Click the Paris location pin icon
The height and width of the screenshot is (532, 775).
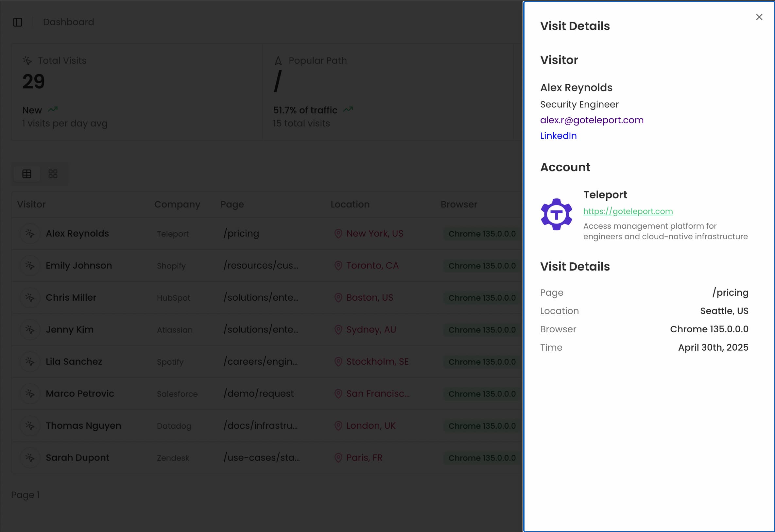coord(338,458)
